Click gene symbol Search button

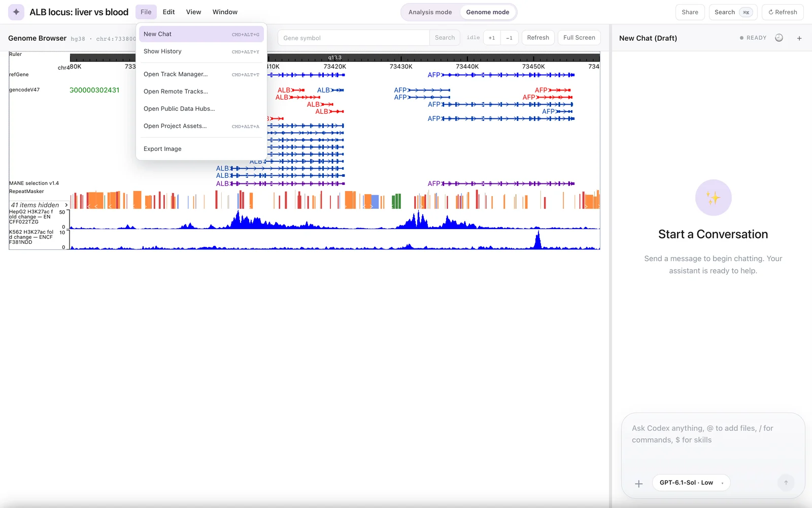[445, 38]
